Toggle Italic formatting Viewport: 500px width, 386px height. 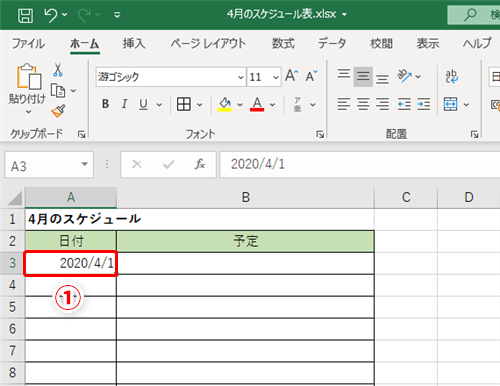124,104
